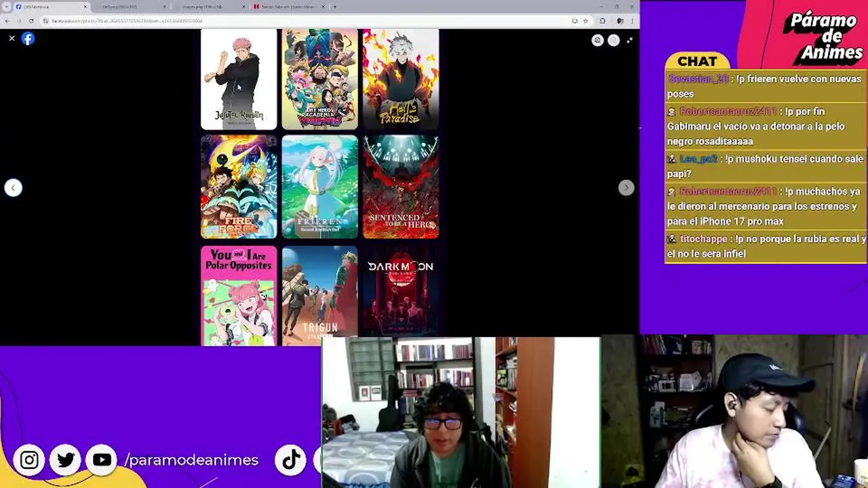
Task: Click the Páramo de Animes logo
Action: (x=823, y=37)
